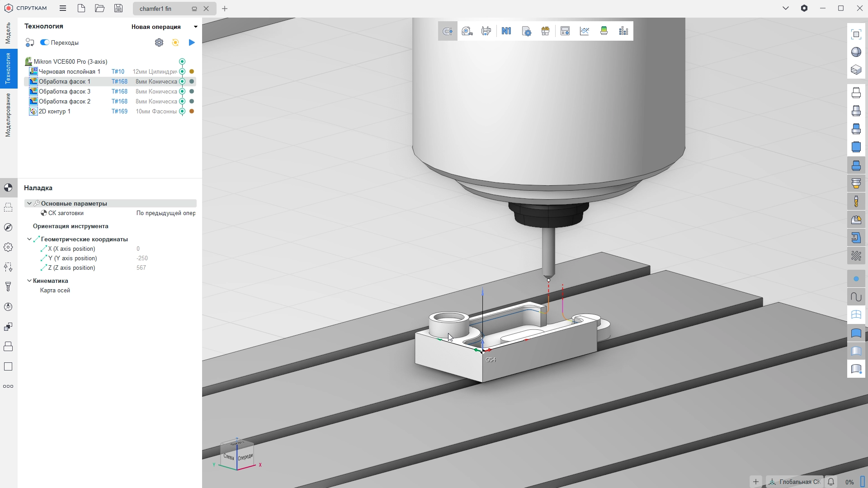Click color dot of Обработка фасок 1
Image resolution: width=868 pixels, height=488 pixels.
[192, 81]
